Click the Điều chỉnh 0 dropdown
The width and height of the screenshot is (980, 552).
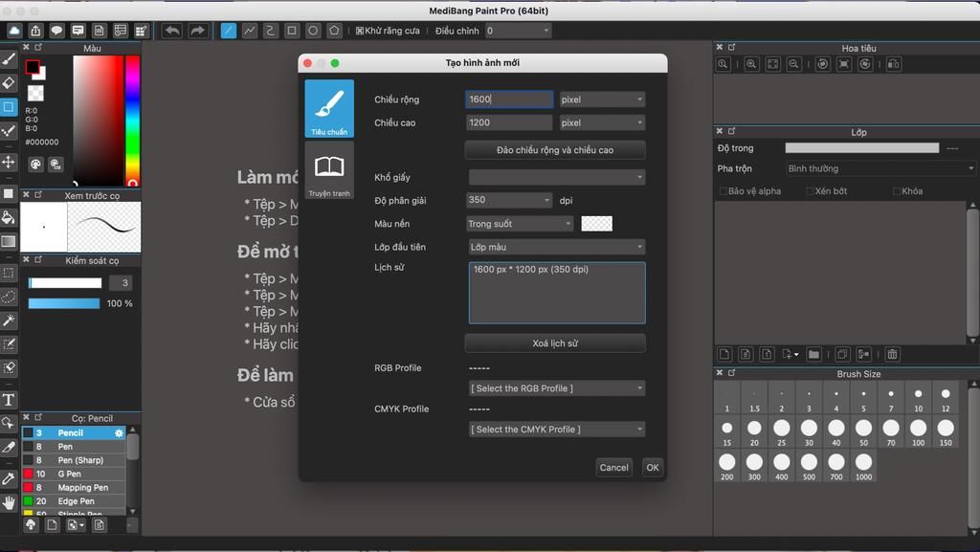tap(518, 31)
